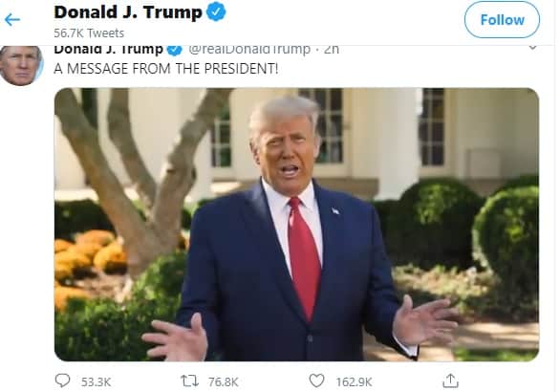The image size is (560, 392).
Task: Open the share upload icon
Action: click(450, 381)
